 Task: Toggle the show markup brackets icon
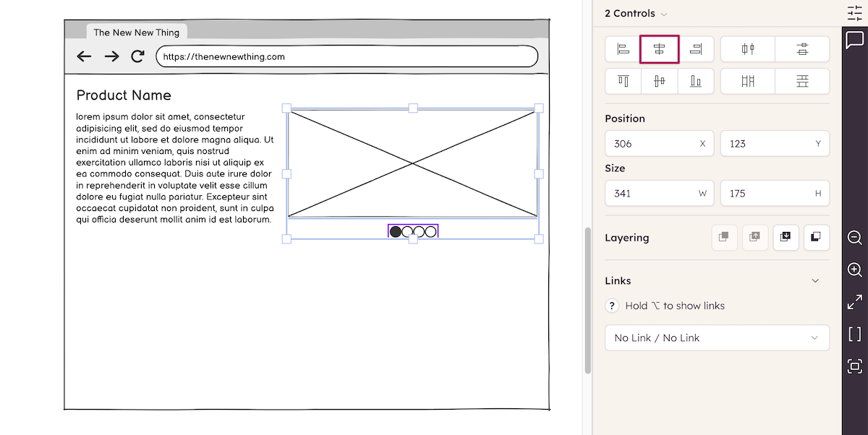[855, 334]
